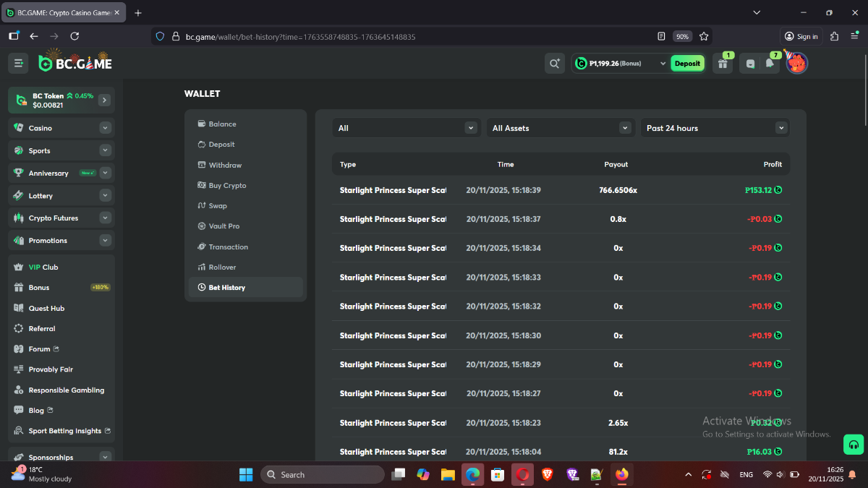This screenshot has width=868, height=488.
Task: Open the user profile avatar
Action: click(x=796, y=64)
